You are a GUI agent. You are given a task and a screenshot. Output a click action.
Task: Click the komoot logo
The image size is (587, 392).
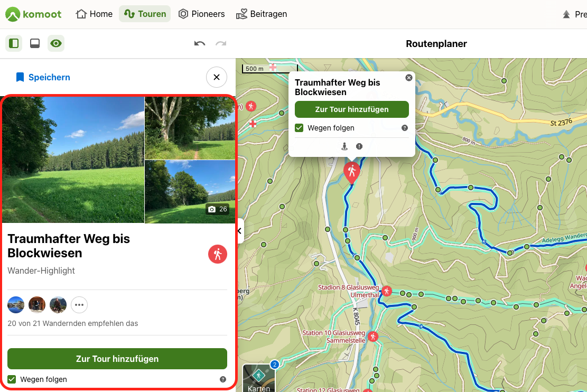33,14
